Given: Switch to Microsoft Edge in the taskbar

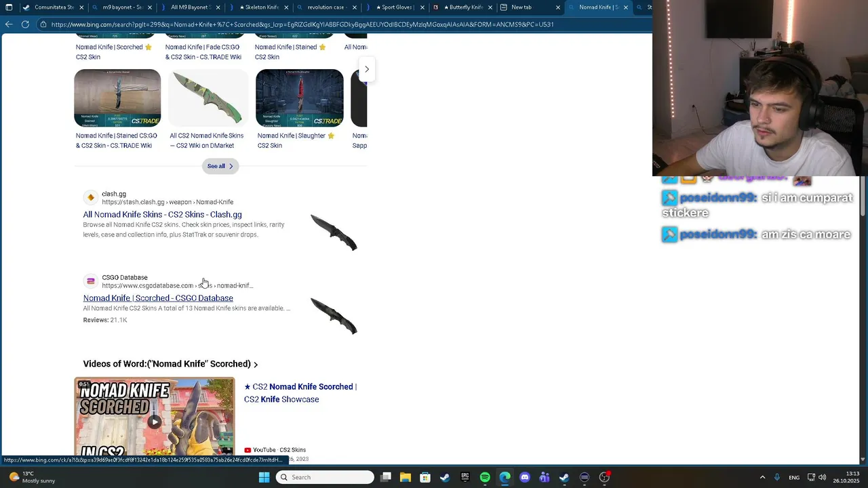Looking at the screenshot, I should click(505, 477).
